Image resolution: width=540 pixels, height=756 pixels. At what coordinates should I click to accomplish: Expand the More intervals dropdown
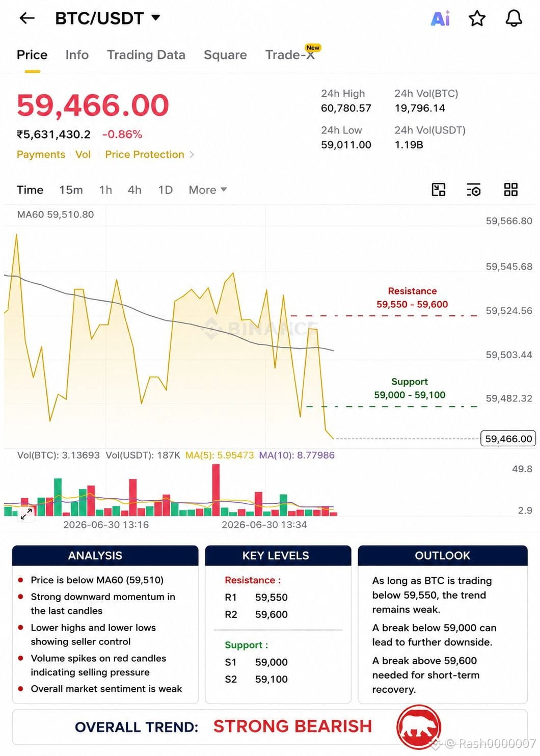click(208, 190)
